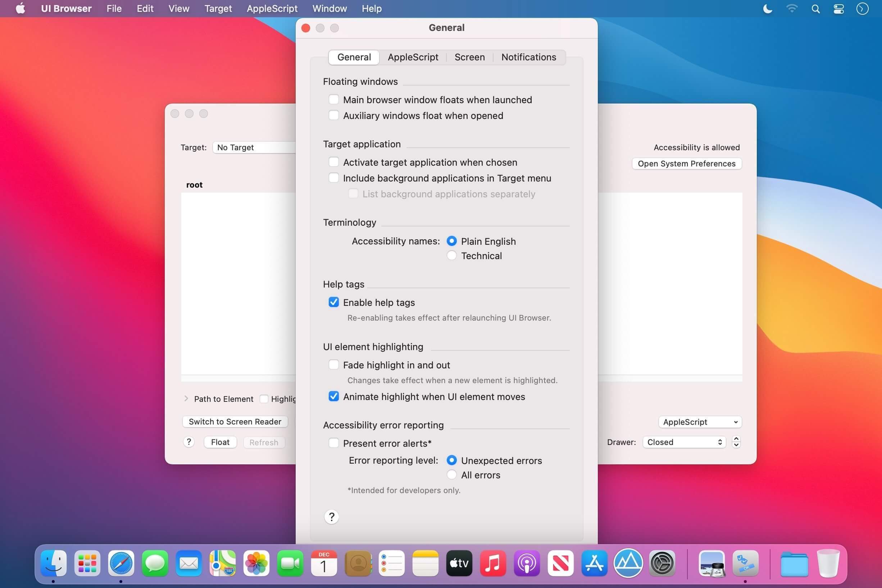Uncheck Animate highlight when UI element moves

(334, 396)
